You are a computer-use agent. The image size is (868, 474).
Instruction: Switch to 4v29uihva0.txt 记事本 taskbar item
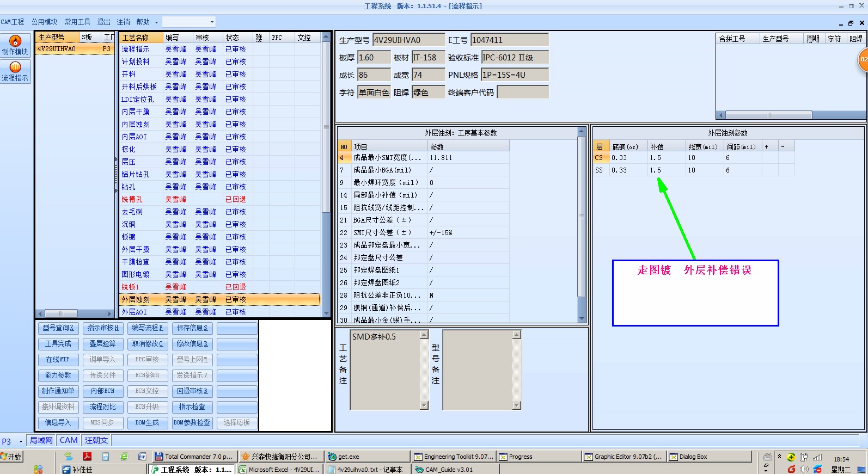368,469
